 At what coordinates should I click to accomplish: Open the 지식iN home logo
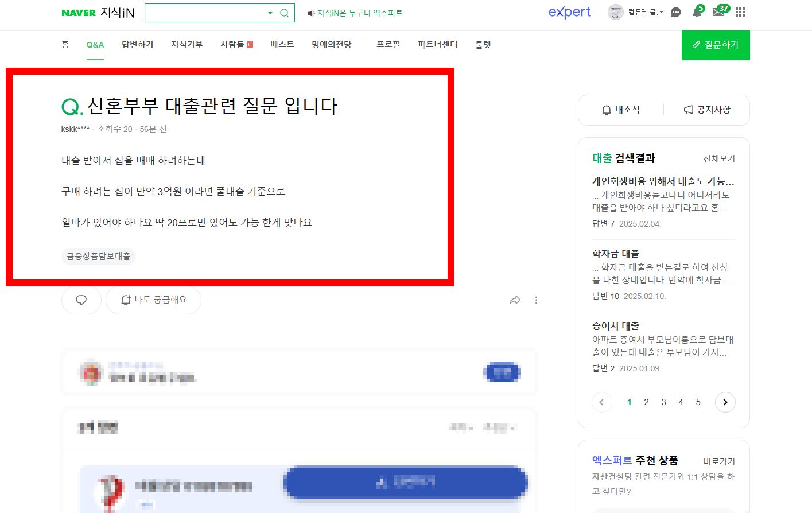118,13
